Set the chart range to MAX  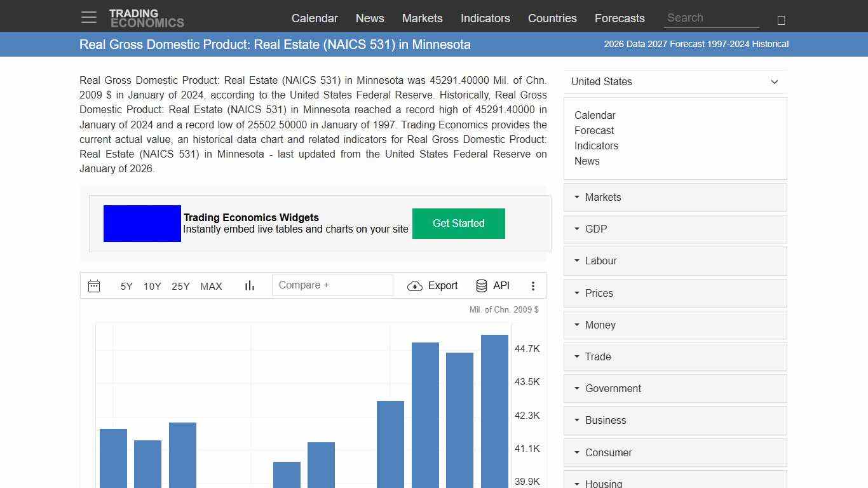211,287
